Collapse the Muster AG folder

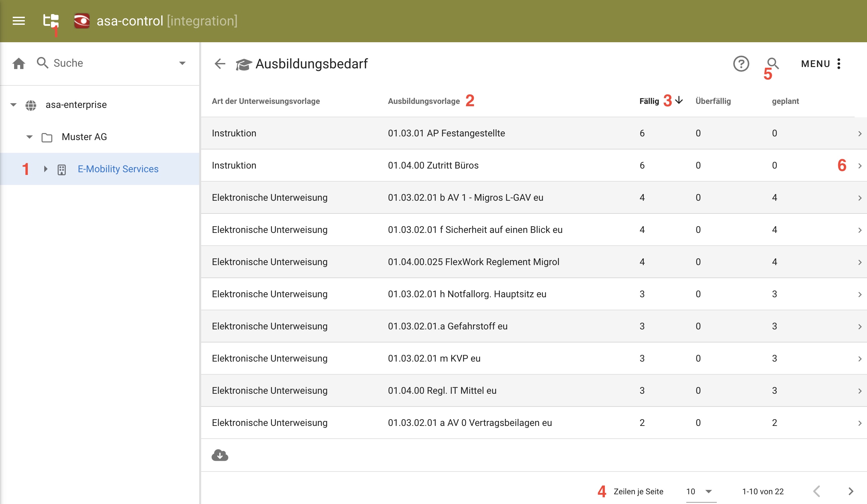click(30, 137)
